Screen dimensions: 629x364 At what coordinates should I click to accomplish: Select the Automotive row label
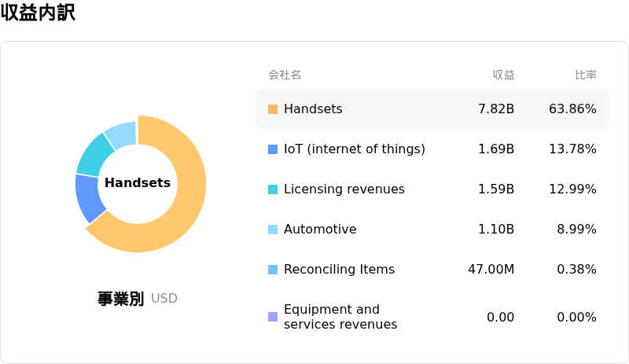pyautogui.click(x=320, y=230)
